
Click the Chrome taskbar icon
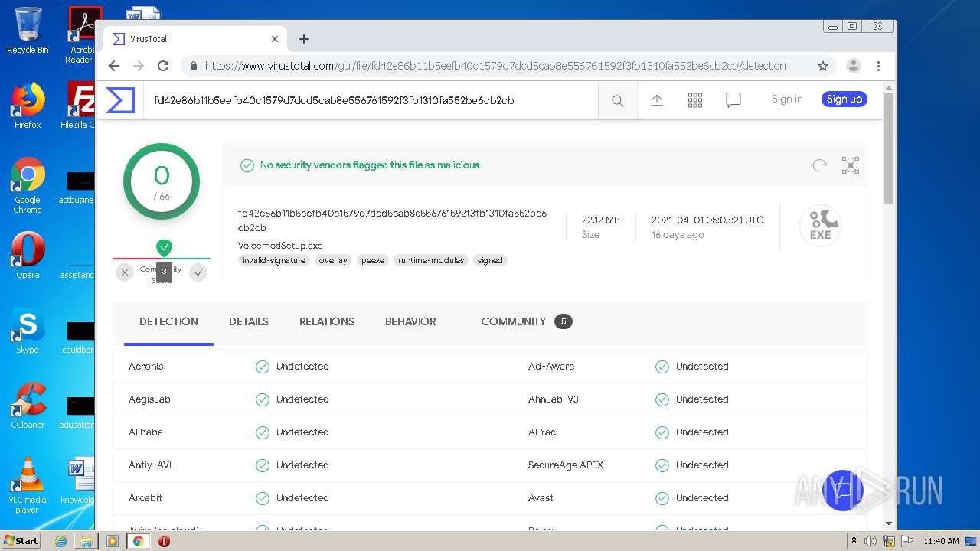click(139, 541)
